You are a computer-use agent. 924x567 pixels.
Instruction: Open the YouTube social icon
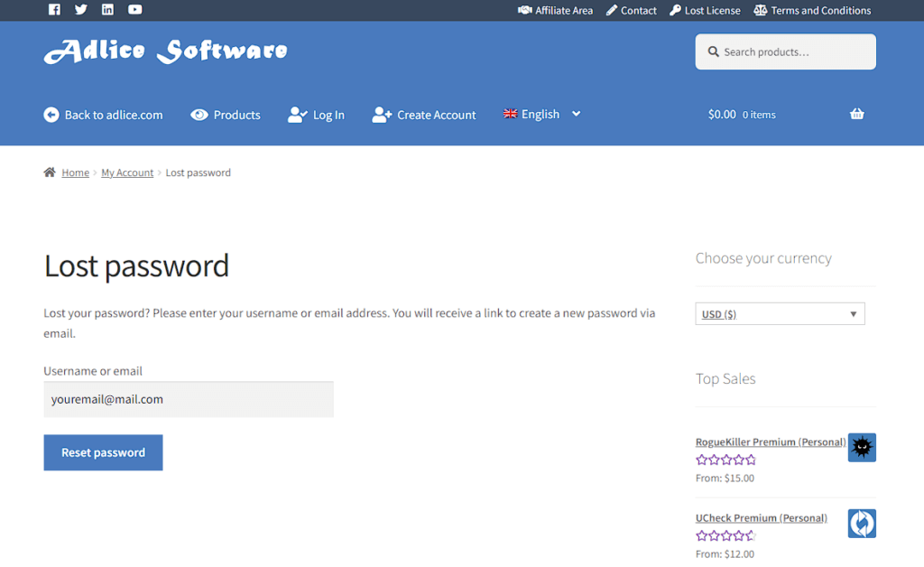click(x=135, y=10)
